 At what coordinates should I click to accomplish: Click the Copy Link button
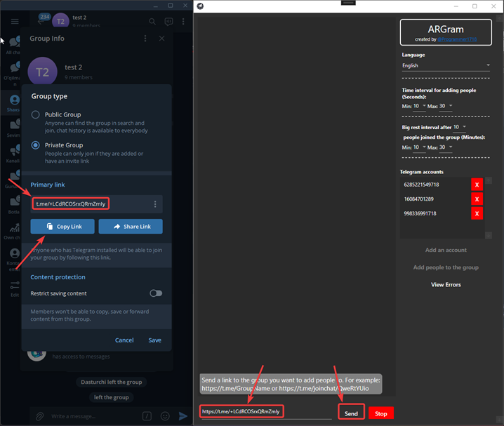click(x=62, y=227)
